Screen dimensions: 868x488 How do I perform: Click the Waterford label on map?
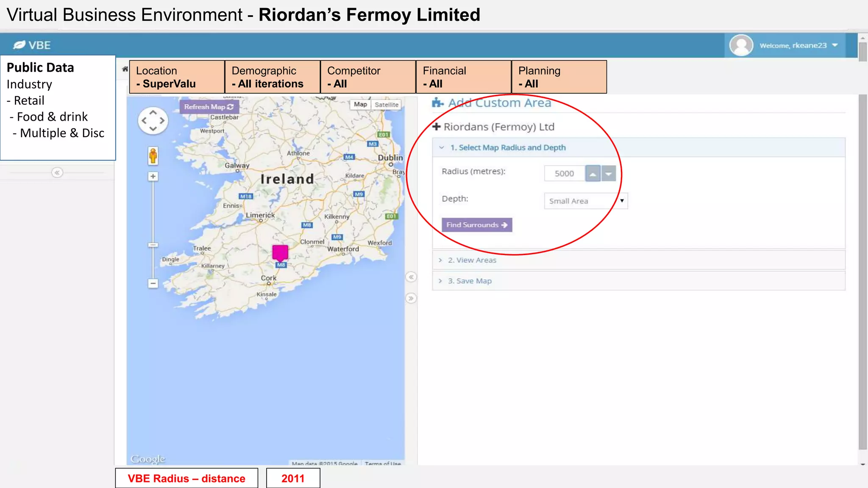tap(343, 249)
